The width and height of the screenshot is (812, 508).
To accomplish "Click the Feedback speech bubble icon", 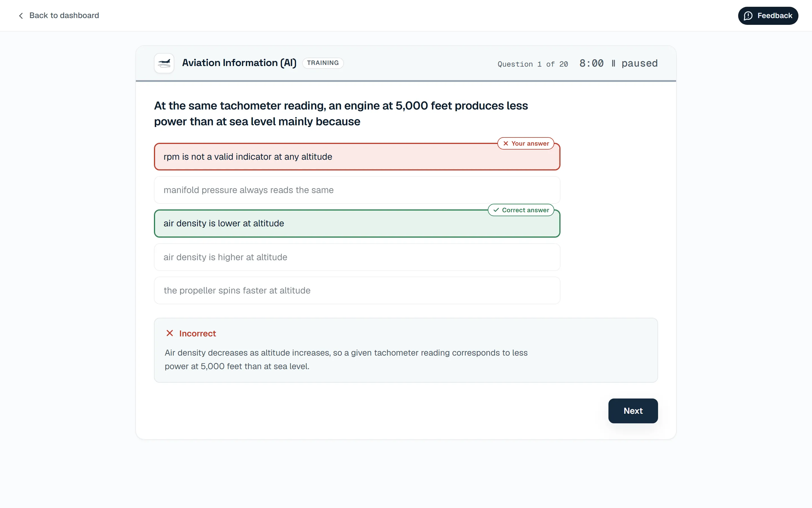I will [748, 16].
